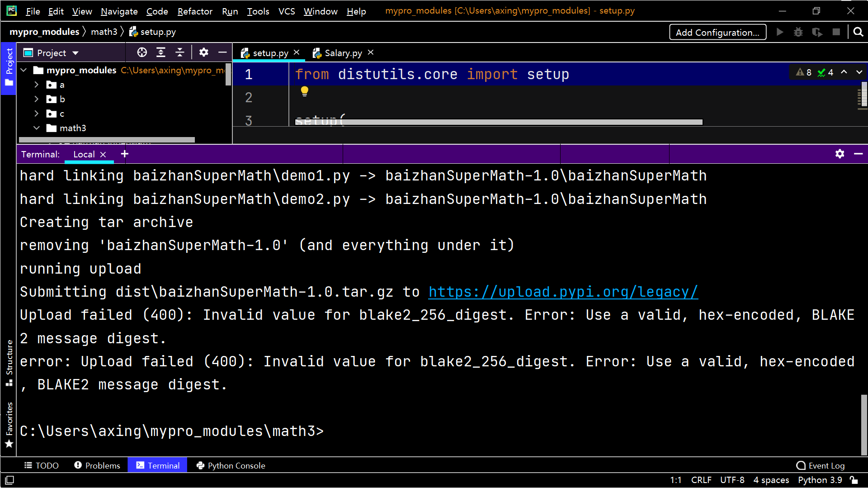The width and height of the screenshot is (868, 488).
Task: Change UTF-8 file encoding in status bar
Action: click(x=732, y=480)
